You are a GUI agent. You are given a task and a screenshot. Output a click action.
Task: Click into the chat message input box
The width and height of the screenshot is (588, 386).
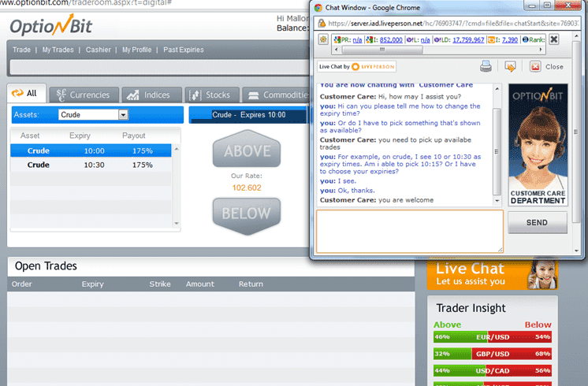click(410, 232)
